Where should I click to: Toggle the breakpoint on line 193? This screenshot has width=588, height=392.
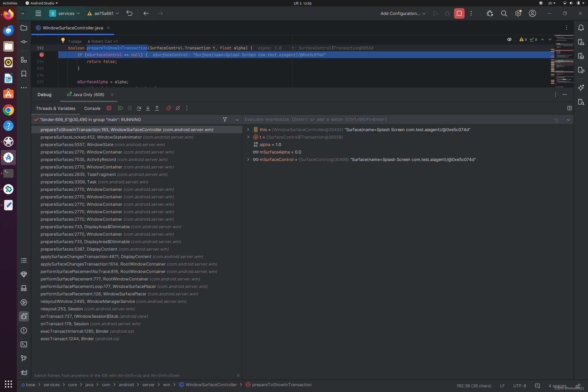pyautogui.click(x=42, y=55)
